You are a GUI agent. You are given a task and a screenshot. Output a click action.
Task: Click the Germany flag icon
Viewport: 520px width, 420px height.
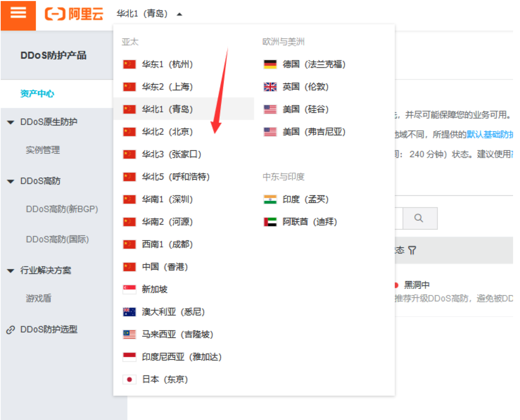pyautogui.click(x=270, y=64)
